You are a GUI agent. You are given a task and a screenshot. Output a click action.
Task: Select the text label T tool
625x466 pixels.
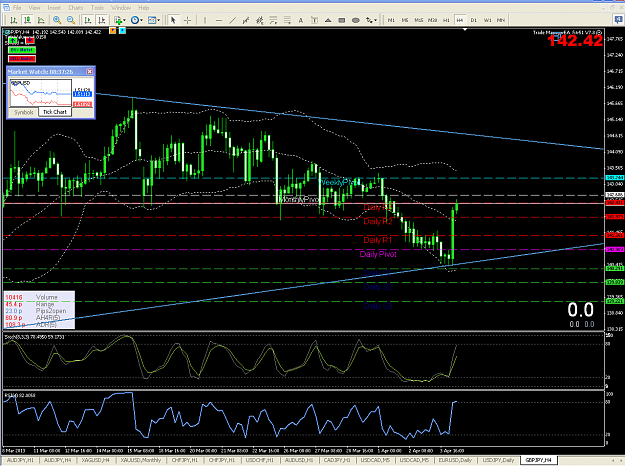pos(314,20)
